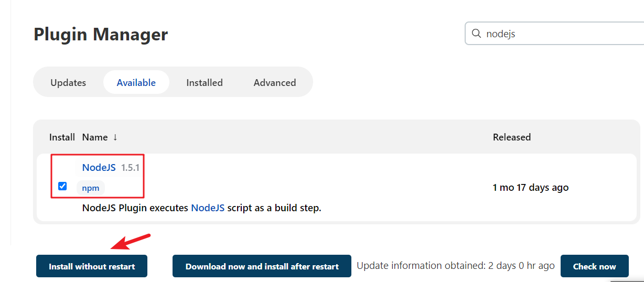Viewport: 644px width, 282px height.
Task: Click the magnifier icon in the search box
Action: [x=476, y=34]
